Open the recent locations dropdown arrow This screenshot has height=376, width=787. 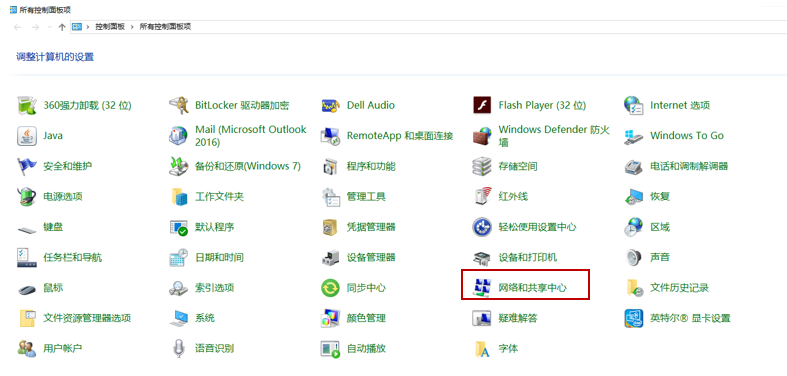tap(49, 27)
